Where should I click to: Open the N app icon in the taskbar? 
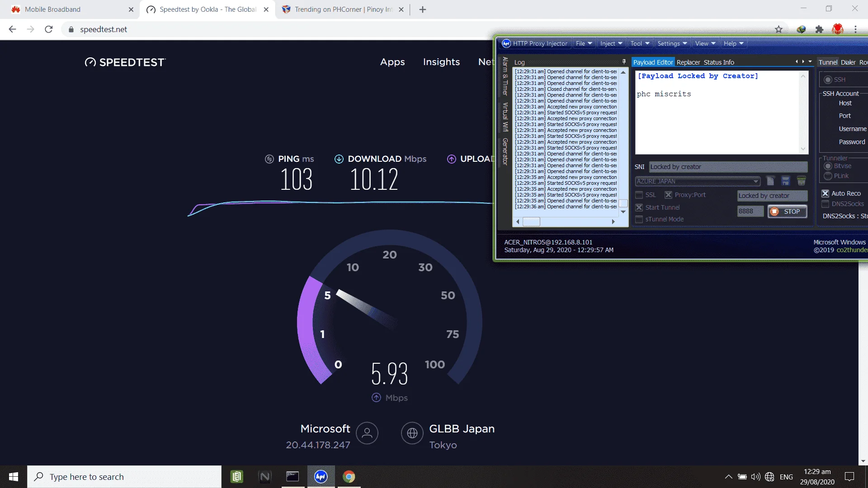point(265,477)
